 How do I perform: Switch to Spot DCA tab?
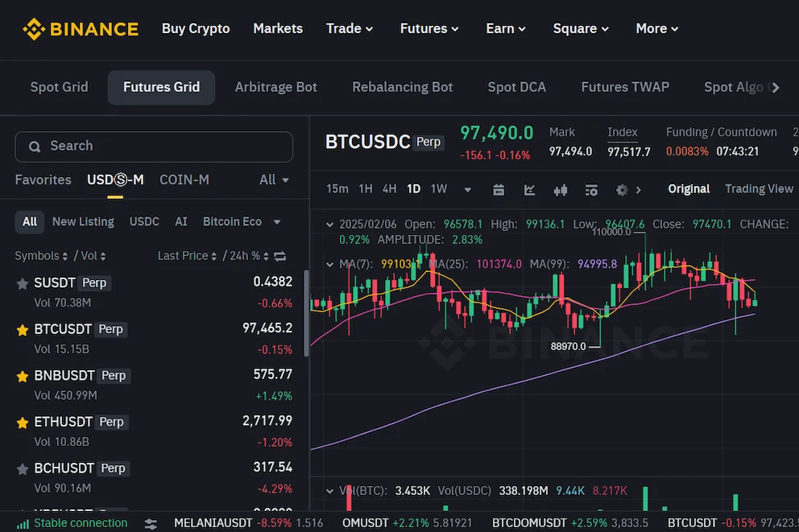coord(517,87)
